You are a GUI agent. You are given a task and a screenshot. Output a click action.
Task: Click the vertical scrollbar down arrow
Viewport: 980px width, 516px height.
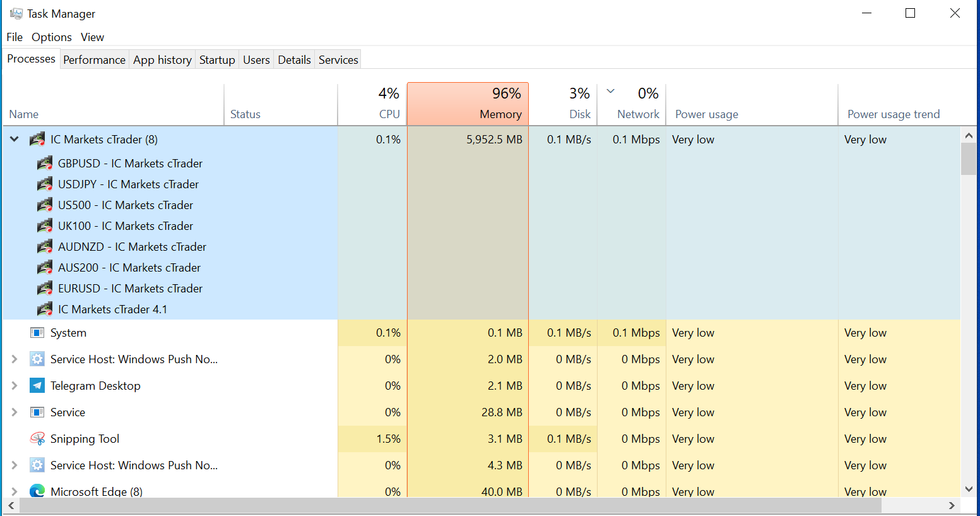click(969, 489)
